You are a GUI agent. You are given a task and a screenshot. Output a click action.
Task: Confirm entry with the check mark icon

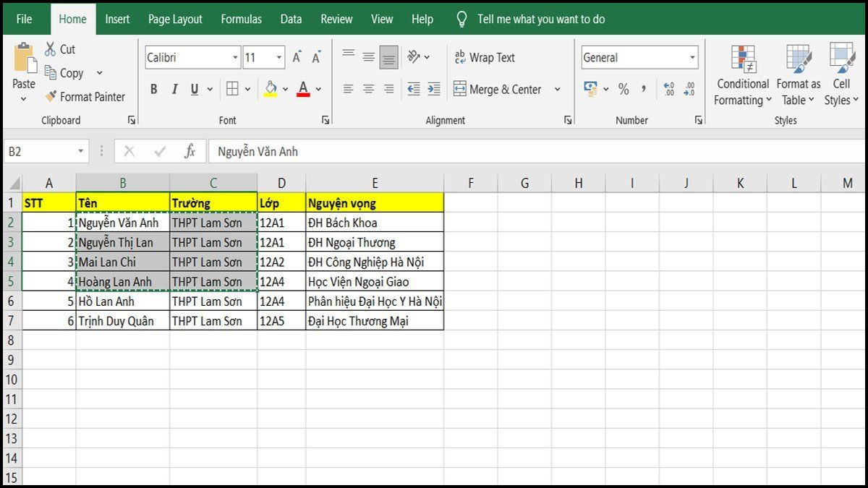160,151
